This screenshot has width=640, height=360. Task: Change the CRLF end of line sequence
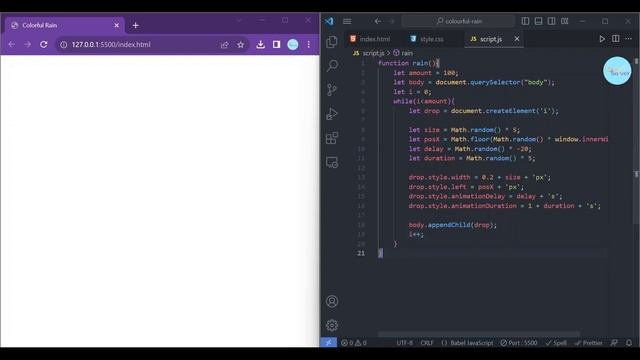coord(427,343)
